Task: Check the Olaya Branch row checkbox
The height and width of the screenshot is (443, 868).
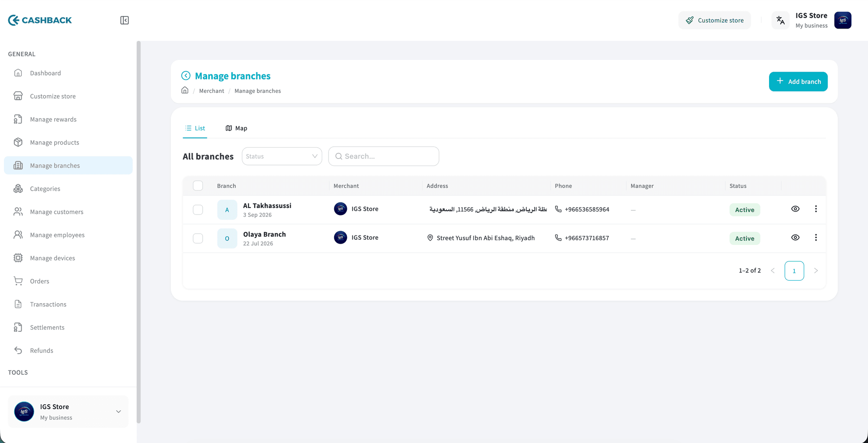Action: click(x=198, y=238)
